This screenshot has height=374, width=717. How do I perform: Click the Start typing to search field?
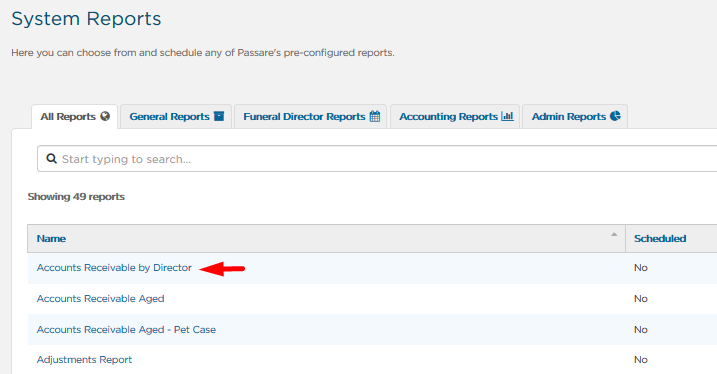click(377, 159)
